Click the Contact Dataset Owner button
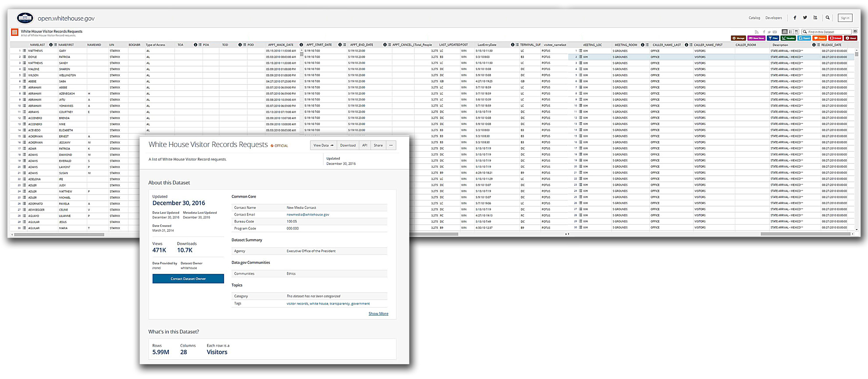 [x=188, y=279]
